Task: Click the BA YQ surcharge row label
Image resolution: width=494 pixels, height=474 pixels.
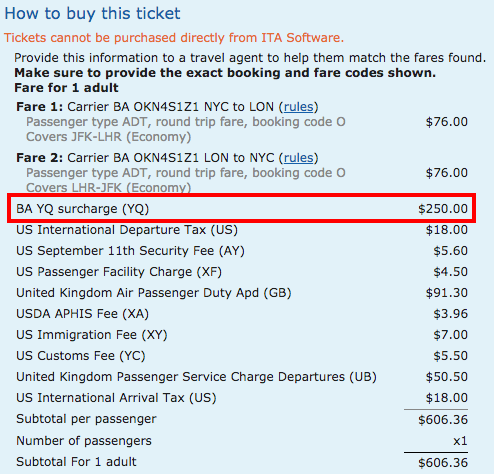Action: (83, 209)
